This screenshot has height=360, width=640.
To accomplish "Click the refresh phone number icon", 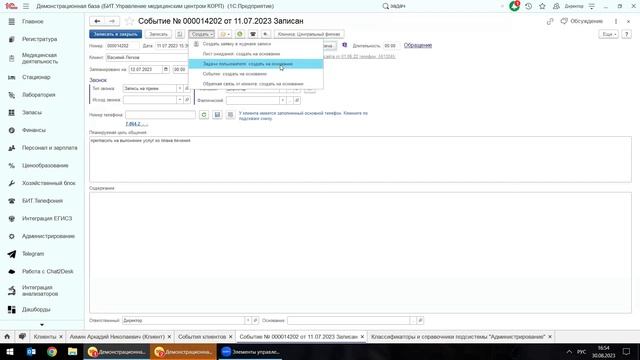I will click(204, 115).
